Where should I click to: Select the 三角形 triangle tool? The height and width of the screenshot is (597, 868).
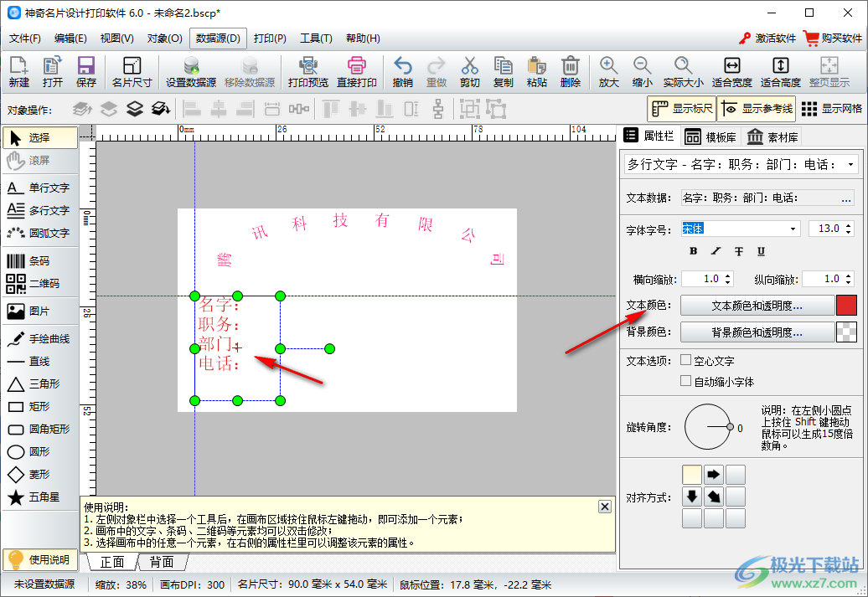tap(40, 384)
